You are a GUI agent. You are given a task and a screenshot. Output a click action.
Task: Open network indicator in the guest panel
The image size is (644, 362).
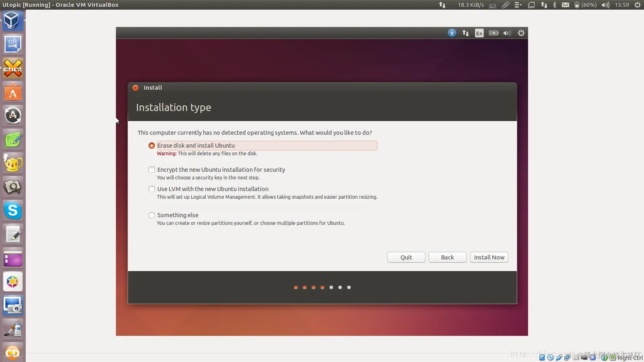466,33
